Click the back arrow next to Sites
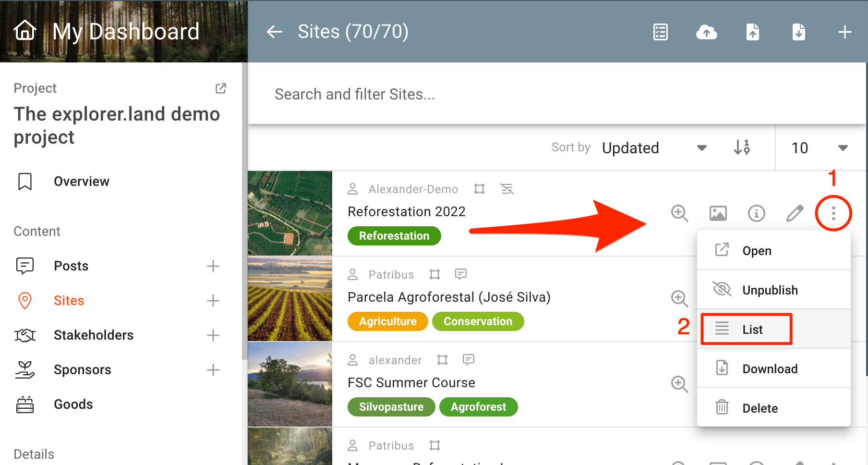The image size is (868, 465). coord(274,32)
